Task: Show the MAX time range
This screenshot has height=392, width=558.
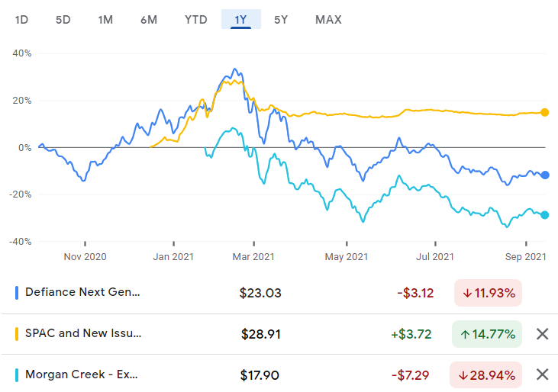Action: 328,19
